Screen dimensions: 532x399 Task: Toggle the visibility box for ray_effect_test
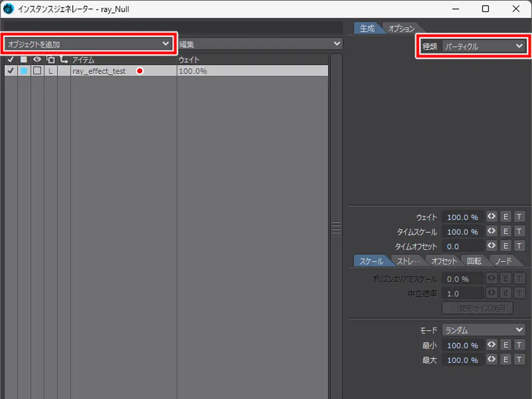(37, 71)
